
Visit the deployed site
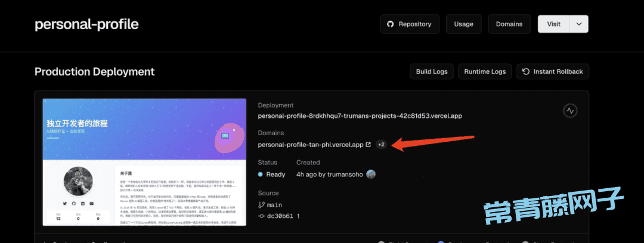tap(553, 24)
